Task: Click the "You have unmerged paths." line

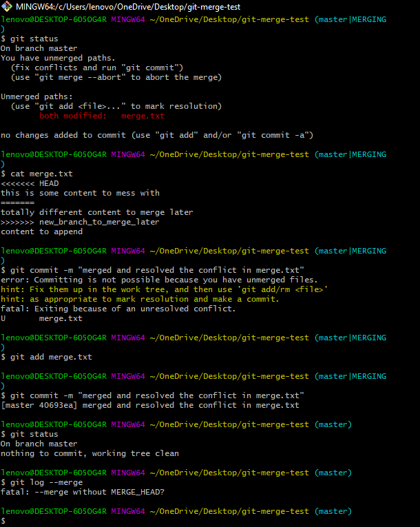Action: point(58,58)
